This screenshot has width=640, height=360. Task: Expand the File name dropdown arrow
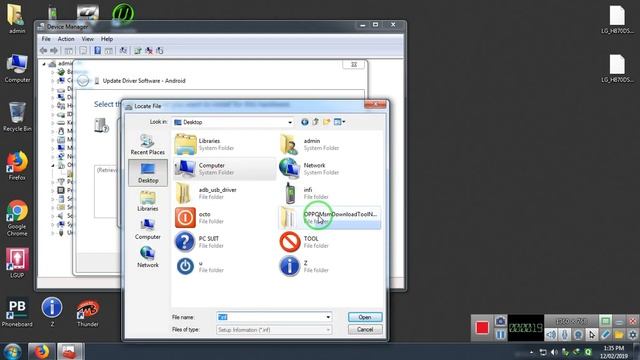tap(328, 317)
